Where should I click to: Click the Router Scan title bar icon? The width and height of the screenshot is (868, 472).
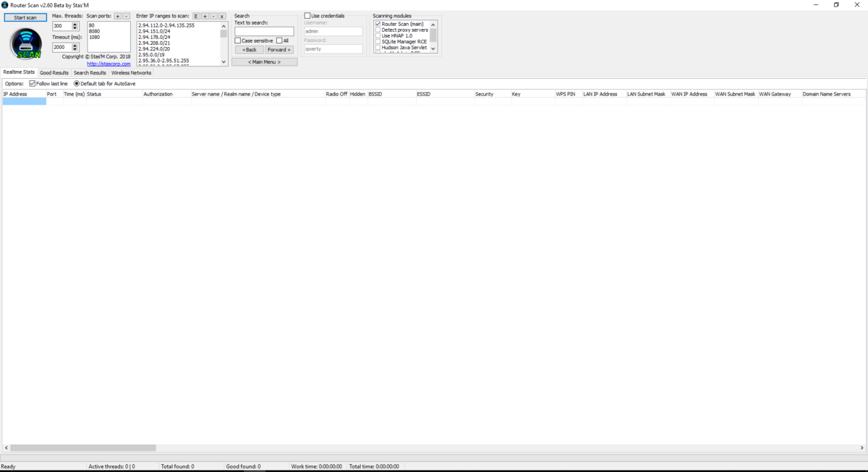5,4
